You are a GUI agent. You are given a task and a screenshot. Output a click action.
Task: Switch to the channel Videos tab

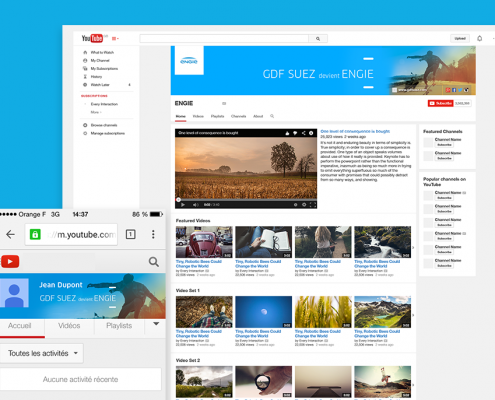pos(198,116)
